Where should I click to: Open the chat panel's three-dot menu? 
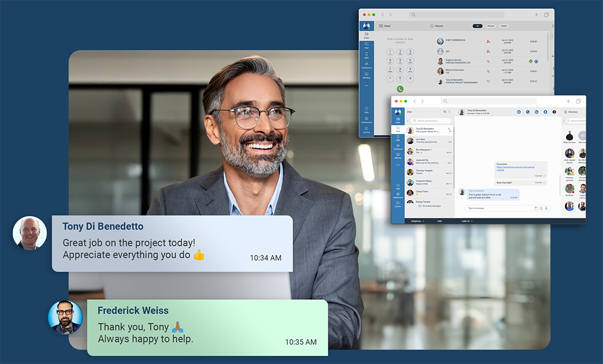[x=449, y=112]
